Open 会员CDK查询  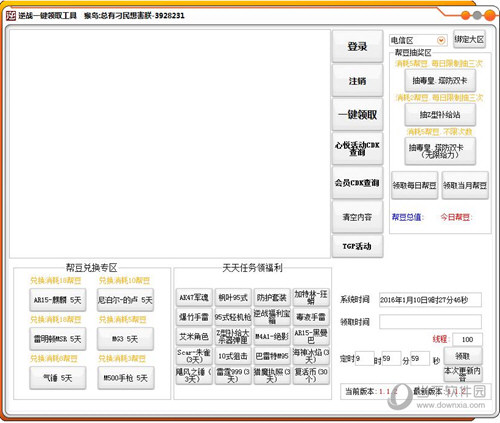pyautogui.click(x=357, y=183)
